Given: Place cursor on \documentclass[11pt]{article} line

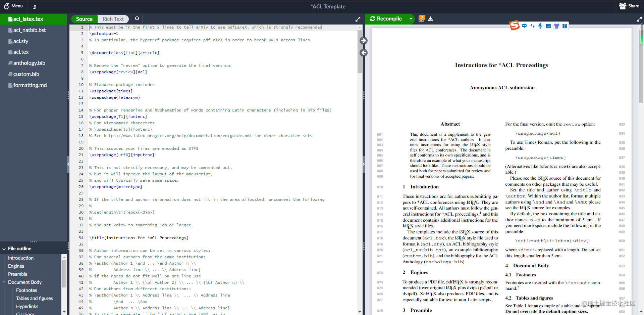Looking at the screenshot, I should point(124,53).
